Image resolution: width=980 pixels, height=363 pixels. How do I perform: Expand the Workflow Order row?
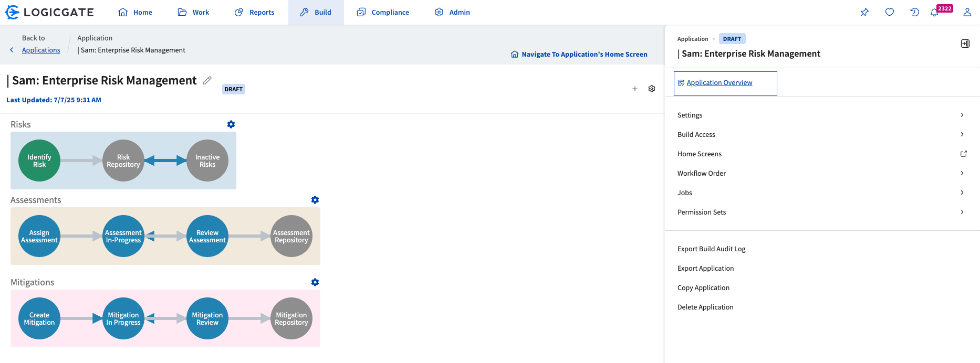(822, 173)
